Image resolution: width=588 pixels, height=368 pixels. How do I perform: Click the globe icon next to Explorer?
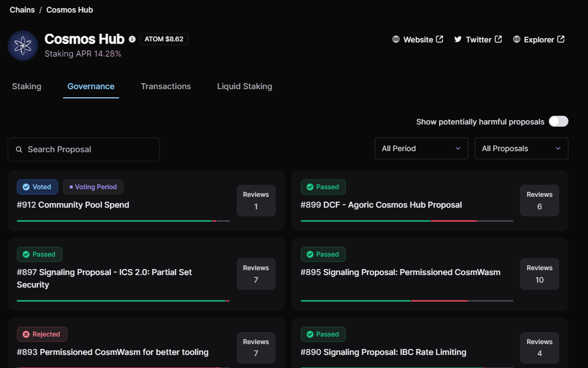click(x=516, y=39)
